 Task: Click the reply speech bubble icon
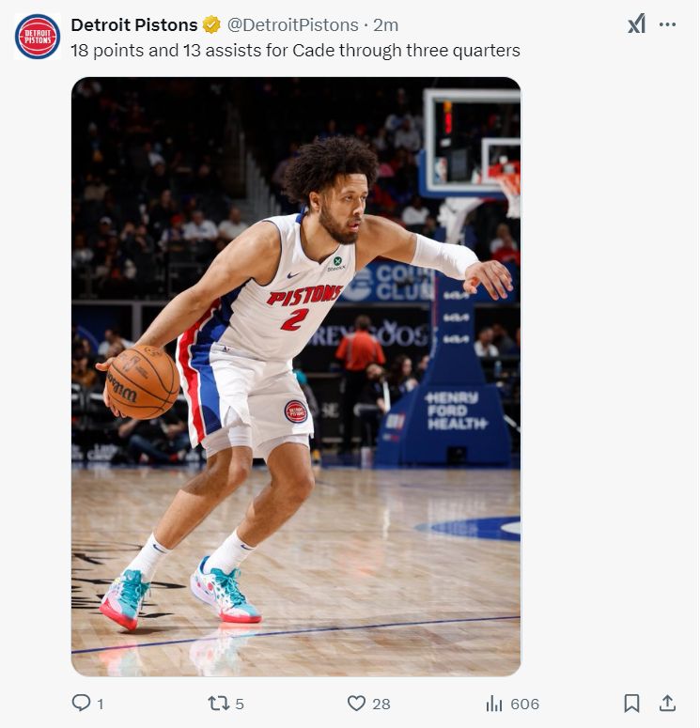pos(82,703)
